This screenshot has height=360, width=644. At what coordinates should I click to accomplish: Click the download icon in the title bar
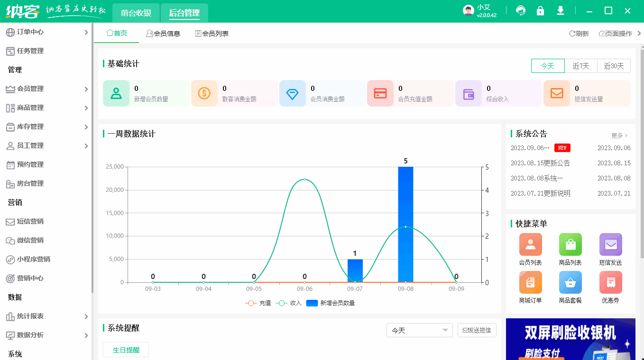560,10
